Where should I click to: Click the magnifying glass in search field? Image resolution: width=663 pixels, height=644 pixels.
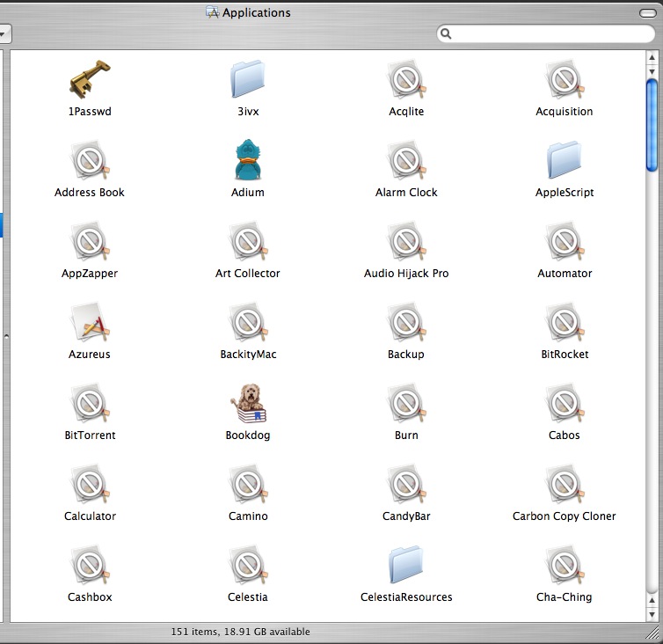[446, 33]
